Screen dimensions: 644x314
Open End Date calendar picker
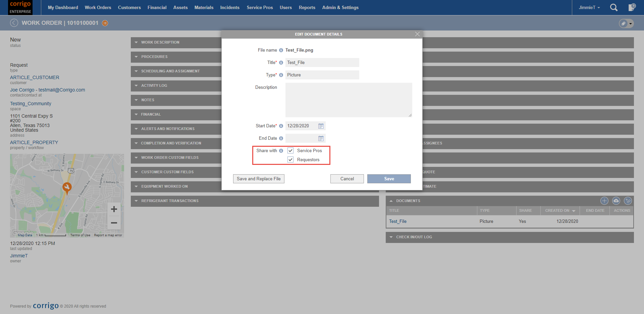point(321,138)
